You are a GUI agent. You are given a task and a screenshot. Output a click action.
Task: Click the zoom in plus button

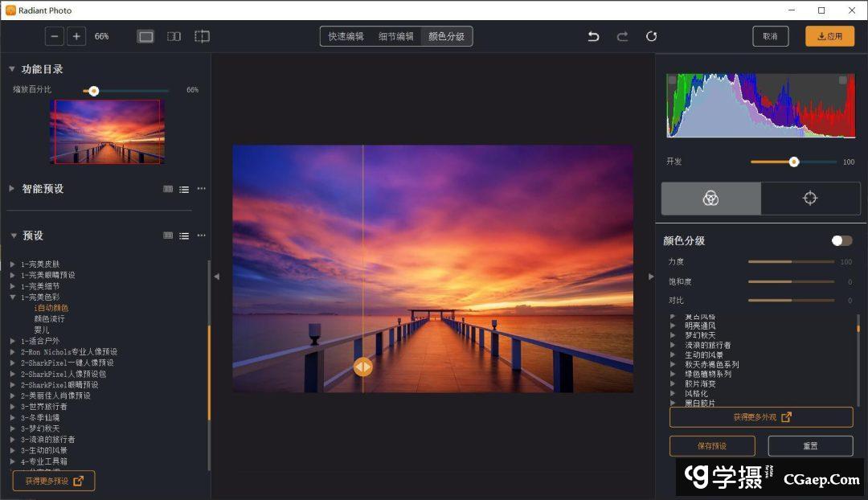(76, 36)
